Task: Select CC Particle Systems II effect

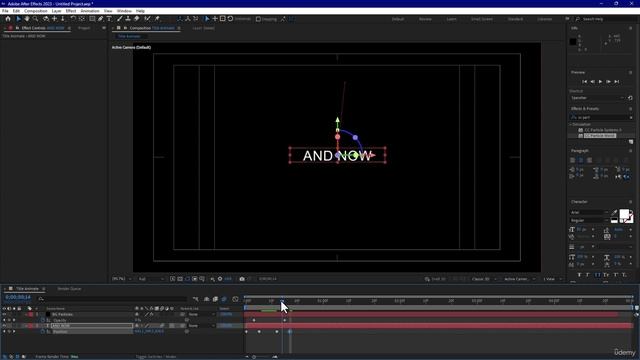Action: [603, 130]
